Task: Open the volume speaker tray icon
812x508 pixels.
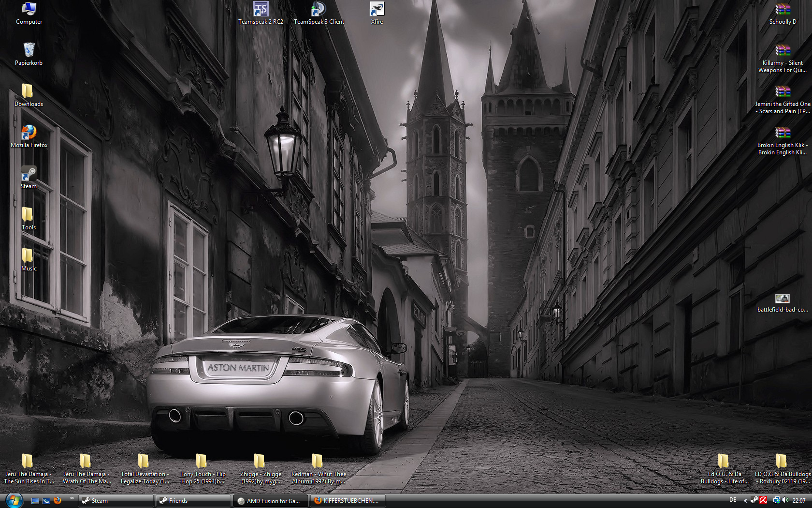Action: [785, 500]
